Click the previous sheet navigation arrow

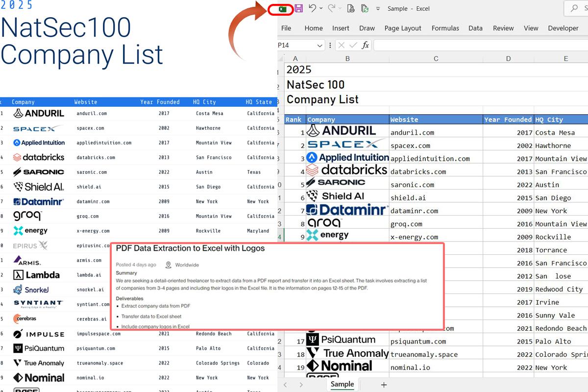(x=285, y=385)
